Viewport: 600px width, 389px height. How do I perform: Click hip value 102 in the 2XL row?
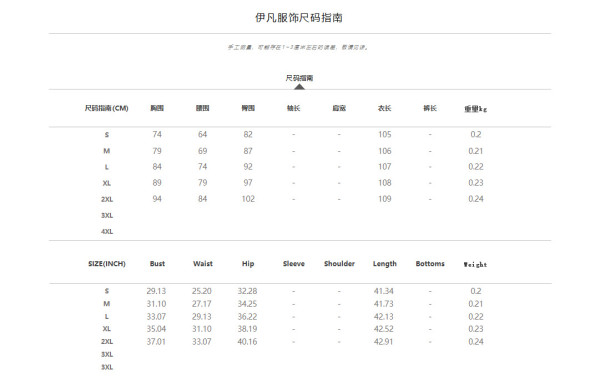coord(248,199)
